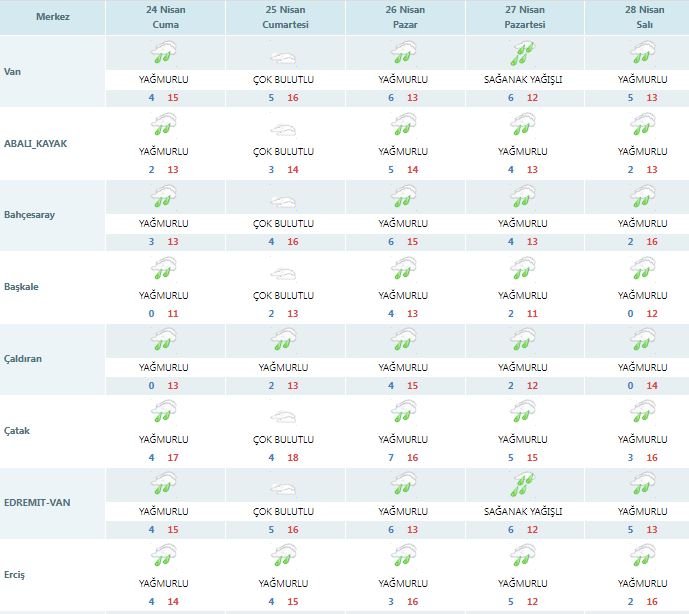Viewport: 689px width, 614px height.
Task: Select the 24 Nisan Cuma column header
Action: tap(164, 18)
